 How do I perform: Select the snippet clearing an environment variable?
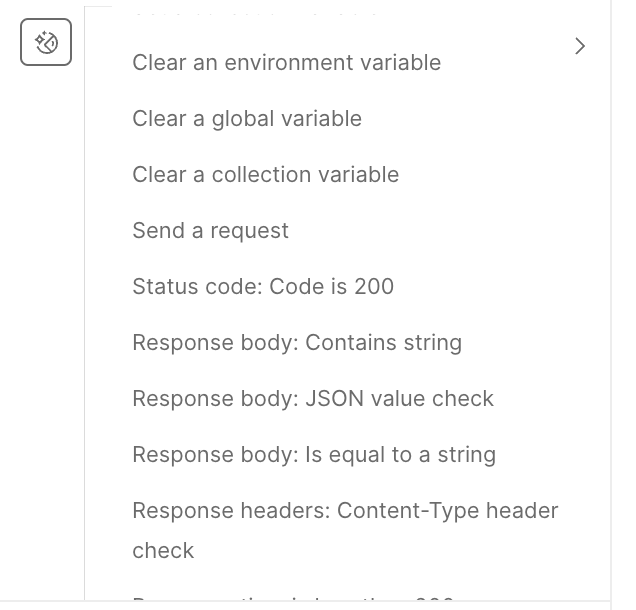click(x=286, y=62)
